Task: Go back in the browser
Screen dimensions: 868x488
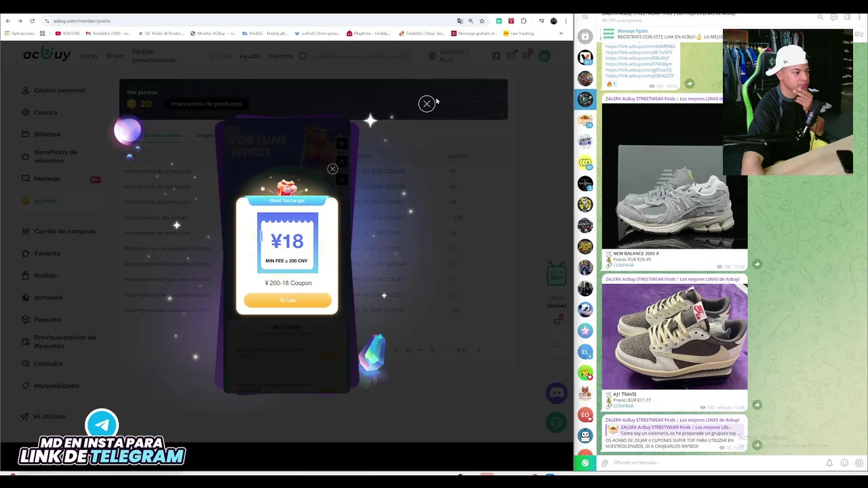Action: pos(7,21)
